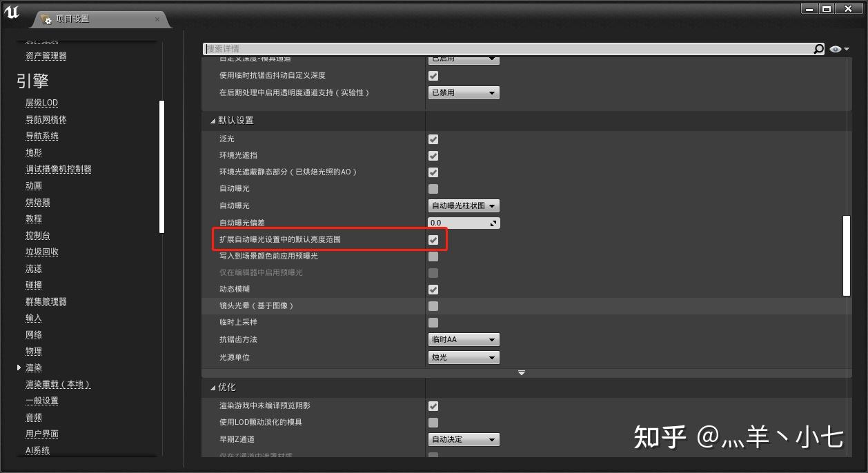Open the view options eye icon menu

[x=835, y=48]
